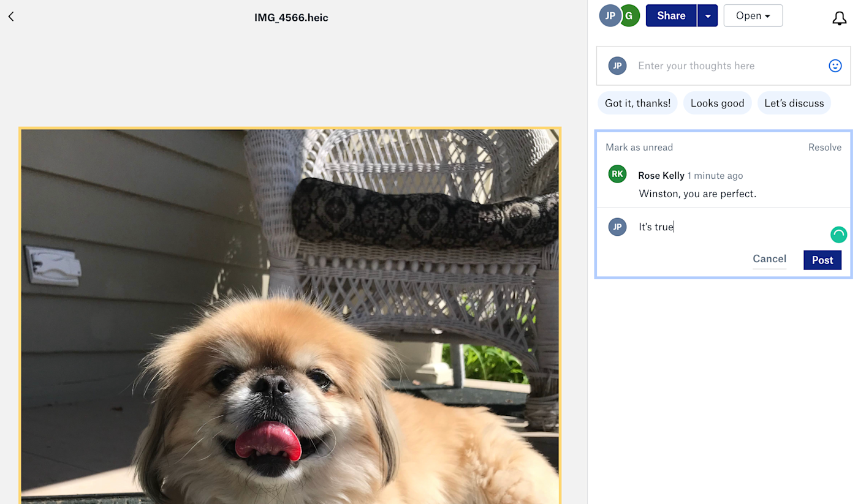Cancel the reply draft
The height and width of the screenshot is (504, 858).
769,259
